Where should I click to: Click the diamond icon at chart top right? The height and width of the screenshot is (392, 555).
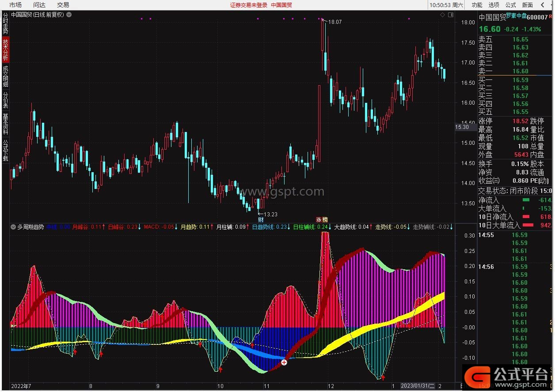pyautogui.click(x=442, y=15)
